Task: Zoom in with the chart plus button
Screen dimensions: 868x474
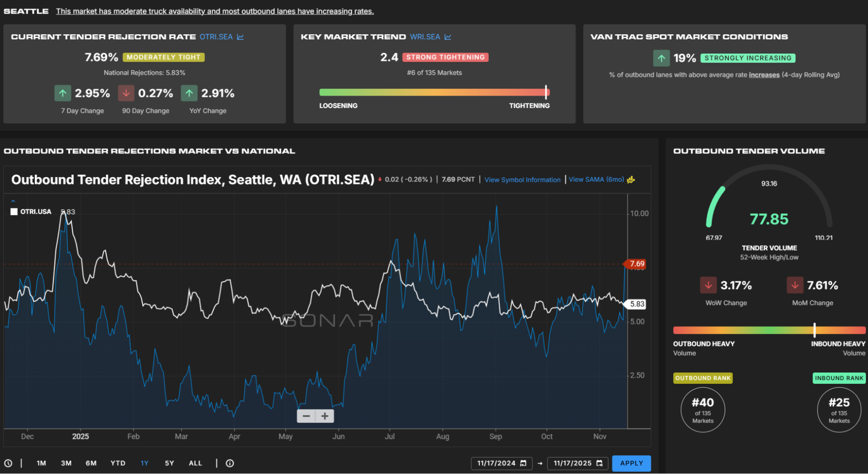Action: click(325, 416)
